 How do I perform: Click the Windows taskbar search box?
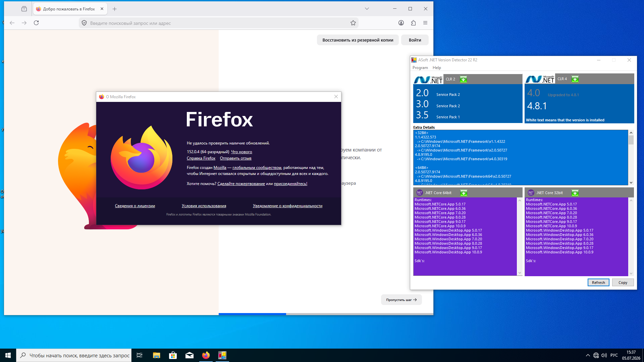(x=74, y=355)
